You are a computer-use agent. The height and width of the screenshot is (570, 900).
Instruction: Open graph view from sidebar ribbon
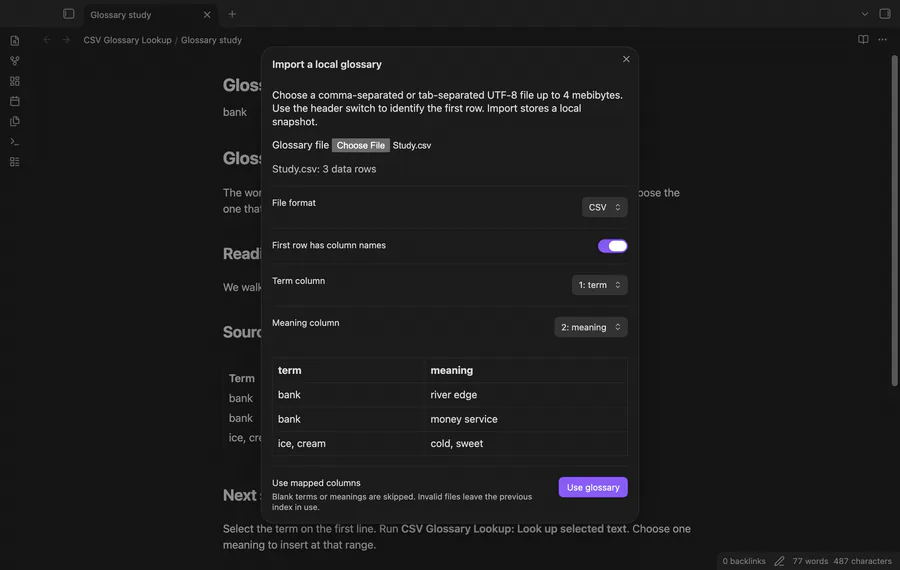coord(15,61)
